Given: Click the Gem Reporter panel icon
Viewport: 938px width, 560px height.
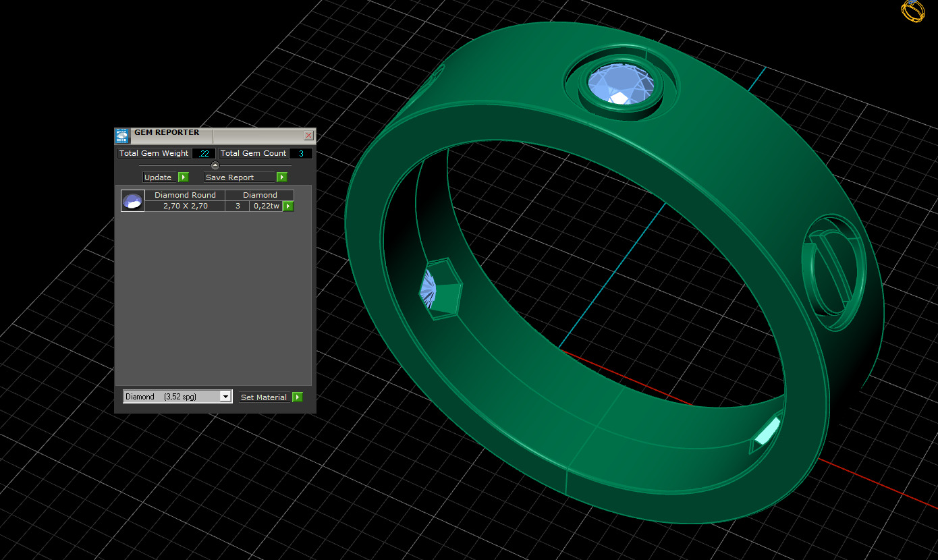Looking at the screenshot, I should pyautogui.click(x=123, y=136).
